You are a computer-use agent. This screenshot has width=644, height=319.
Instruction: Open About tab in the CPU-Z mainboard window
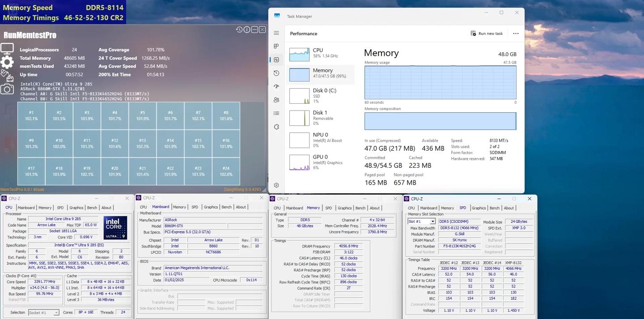241,207
